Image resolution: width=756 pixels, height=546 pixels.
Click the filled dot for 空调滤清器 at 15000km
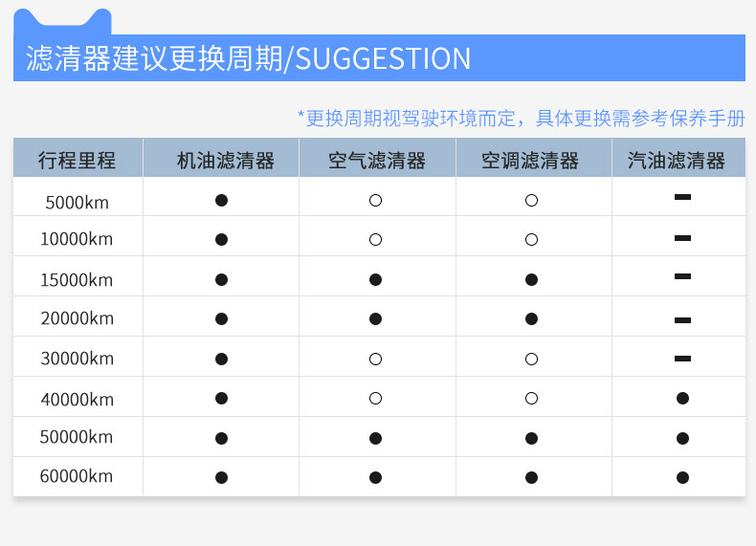click(x=531, y=279)
